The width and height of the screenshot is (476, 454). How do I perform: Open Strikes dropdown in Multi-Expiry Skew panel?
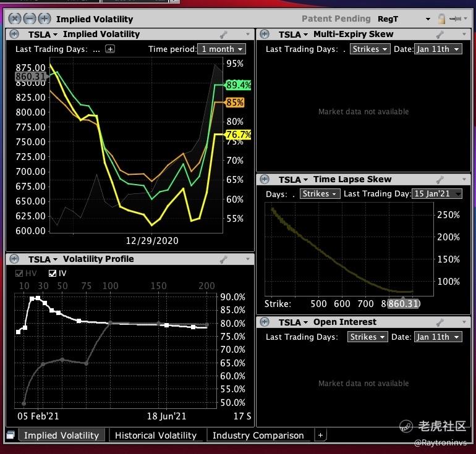pos(370,49)
